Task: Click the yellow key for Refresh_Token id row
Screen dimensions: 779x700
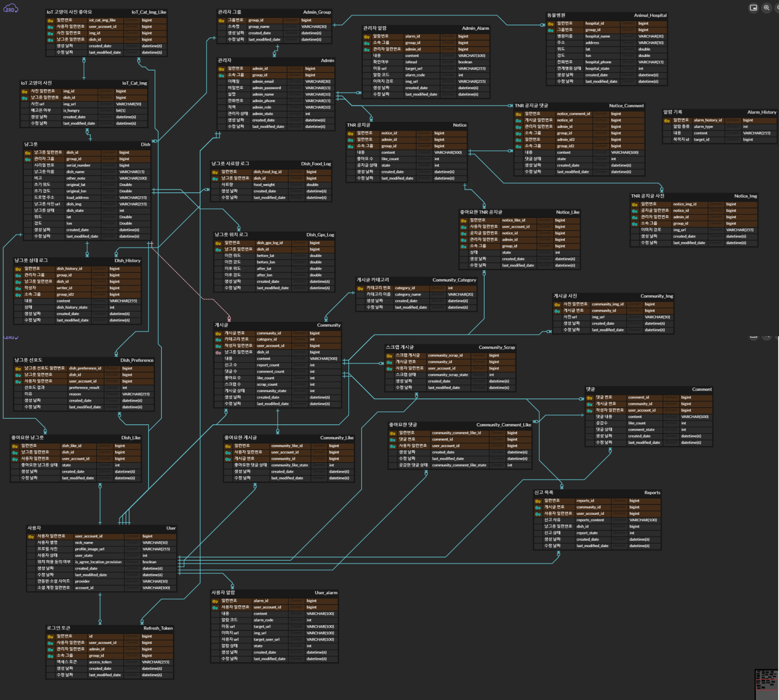Action: click(x=50, y=637)
